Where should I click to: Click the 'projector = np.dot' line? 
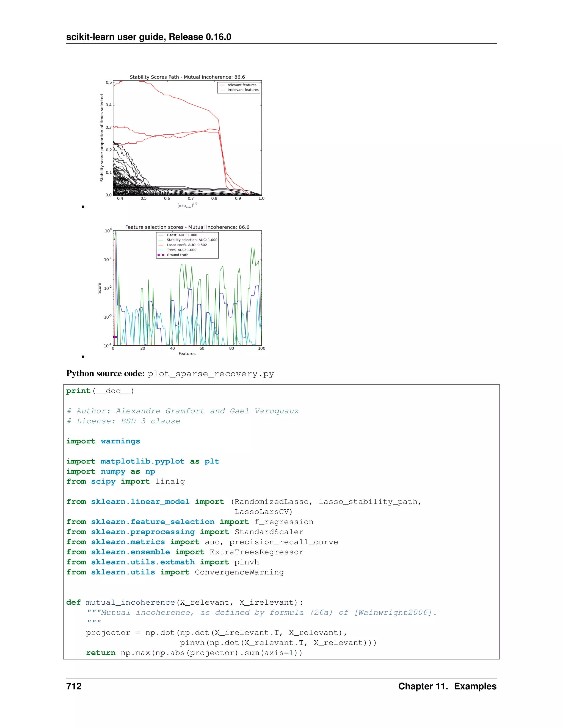[217, 633]
